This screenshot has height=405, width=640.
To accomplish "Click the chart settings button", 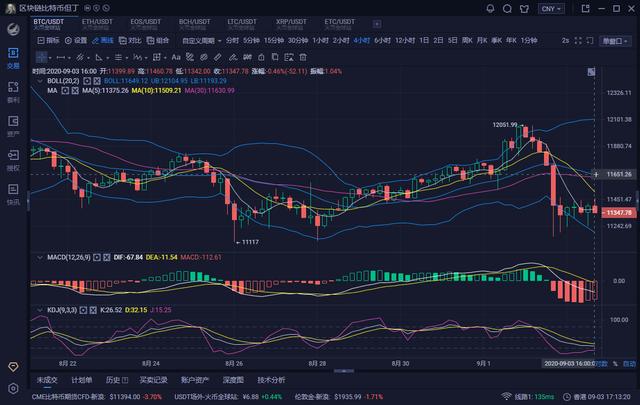I will tap(76, 40).
